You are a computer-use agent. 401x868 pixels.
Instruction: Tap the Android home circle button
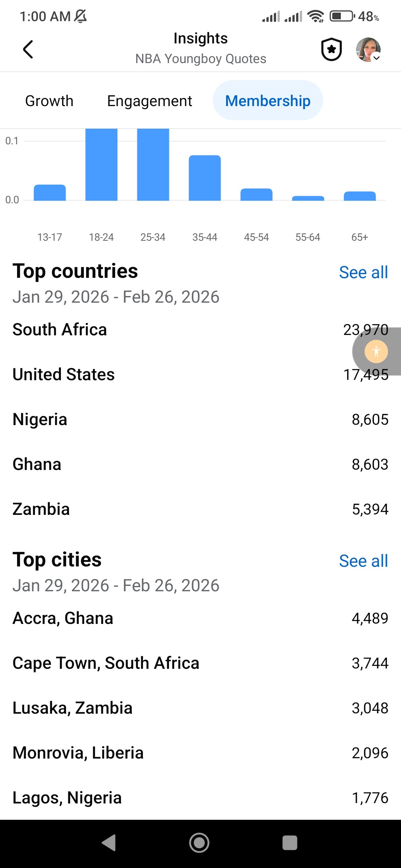point(199,843)
